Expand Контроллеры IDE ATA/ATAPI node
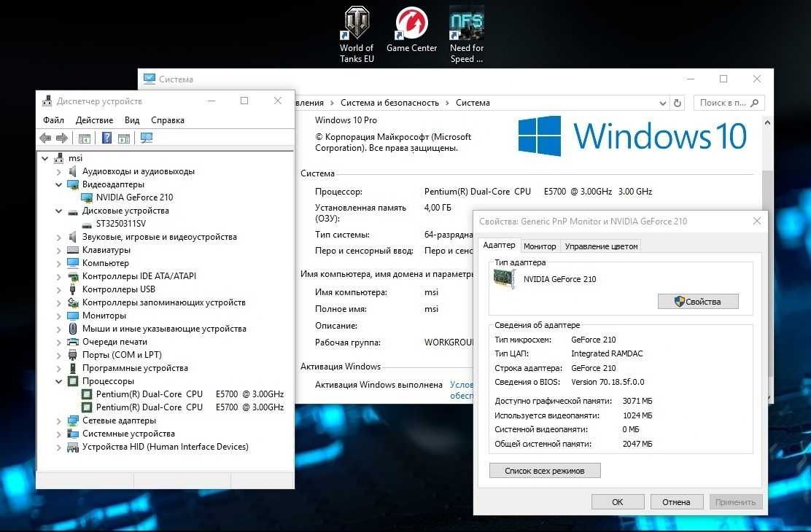Image resolution: width=811 pixels, height=532 pixels. click(59, 277)
